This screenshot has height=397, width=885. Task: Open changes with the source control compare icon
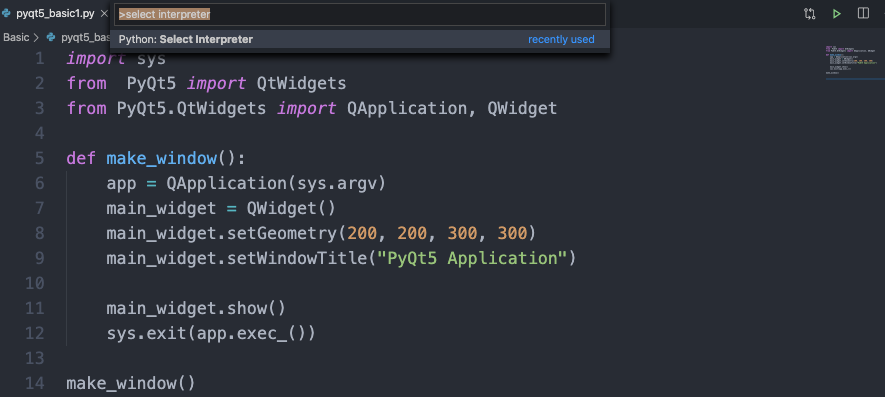tap(809, 14)
